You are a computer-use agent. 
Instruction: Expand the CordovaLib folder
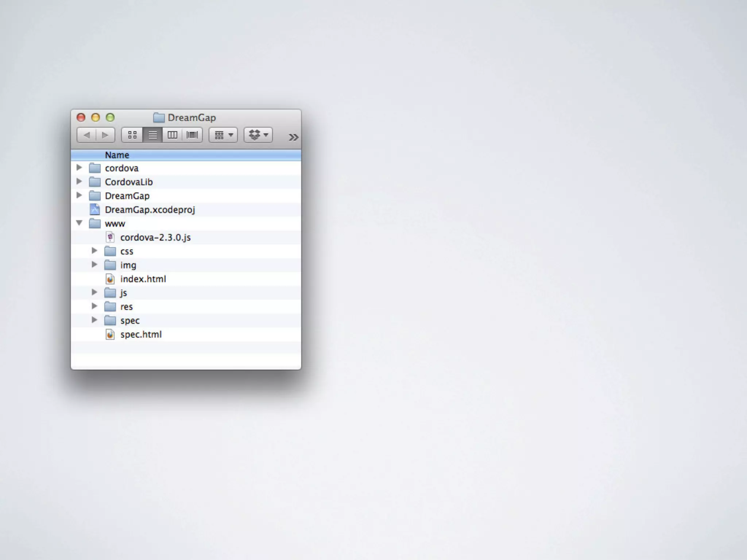(x=79, y=181)
